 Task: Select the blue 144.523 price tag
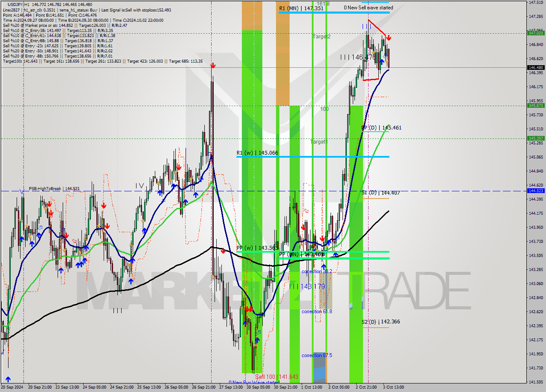tap(536, 190)
